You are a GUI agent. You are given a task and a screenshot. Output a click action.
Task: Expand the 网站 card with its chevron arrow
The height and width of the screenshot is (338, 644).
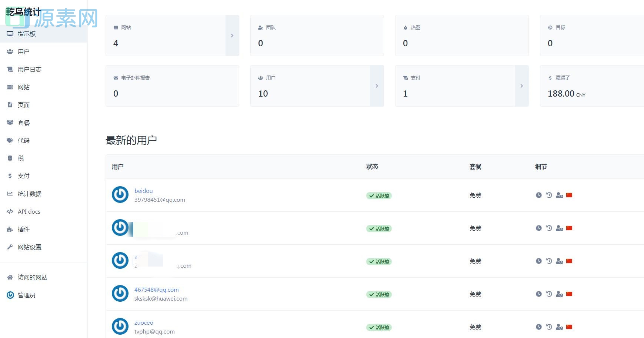coord(232,36)
